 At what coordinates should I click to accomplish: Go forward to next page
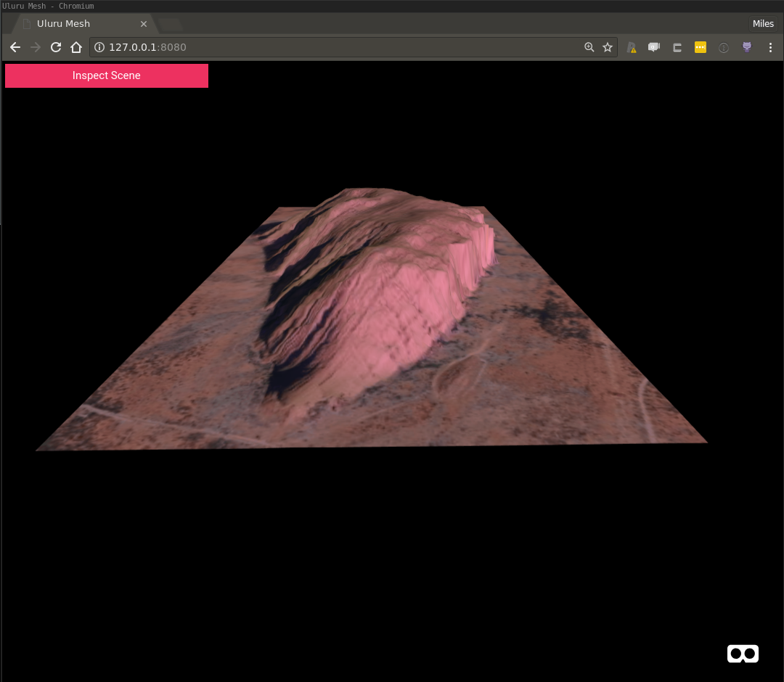[x=36, y=47]
